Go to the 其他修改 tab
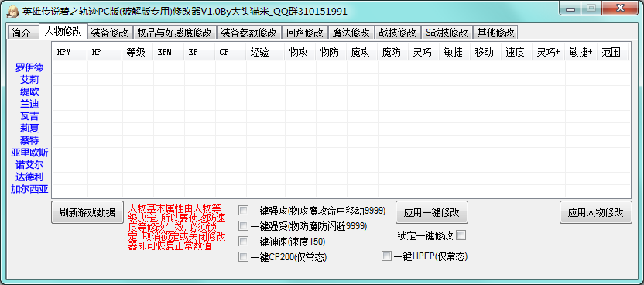This screenshot has width=644, height=285. [x=495, y=33]
